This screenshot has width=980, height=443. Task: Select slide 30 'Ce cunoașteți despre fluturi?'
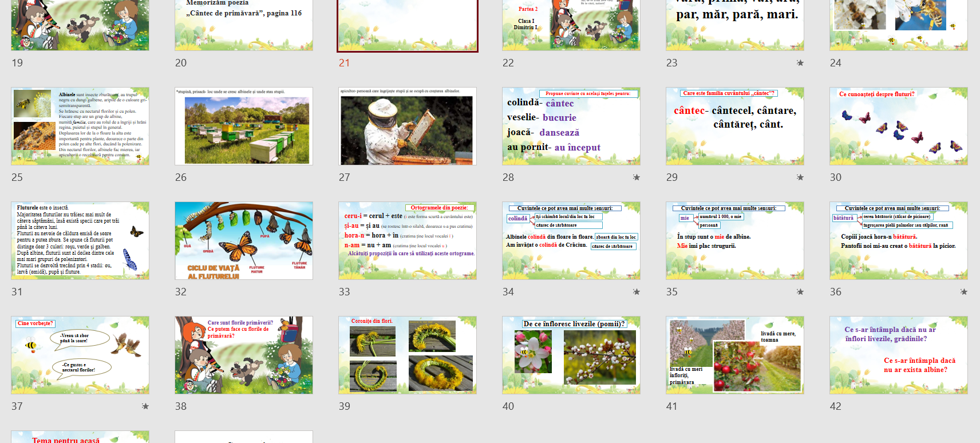coord(898,126)
